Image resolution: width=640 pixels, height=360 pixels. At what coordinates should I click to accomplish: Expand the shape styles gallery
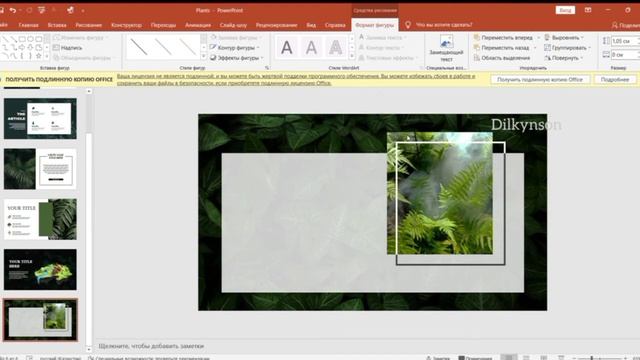pos(204,56)
